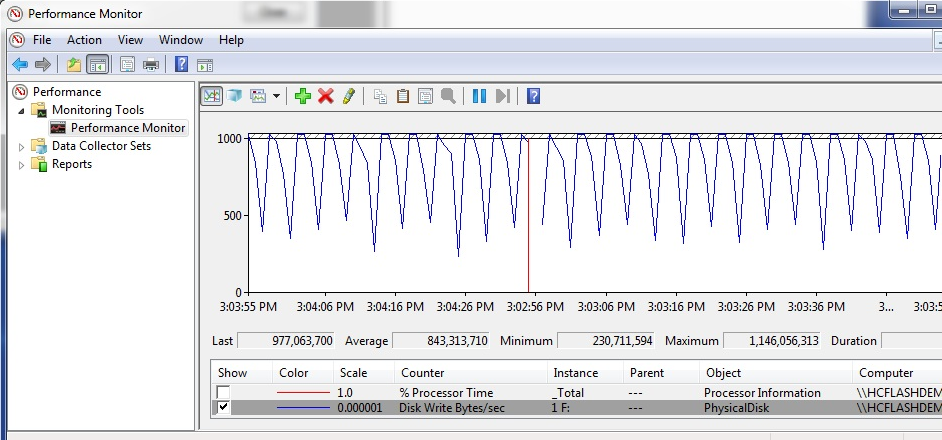Open help from the main toolbar
The width and height of the screenshot is (942, 440).
pos(181,64)
